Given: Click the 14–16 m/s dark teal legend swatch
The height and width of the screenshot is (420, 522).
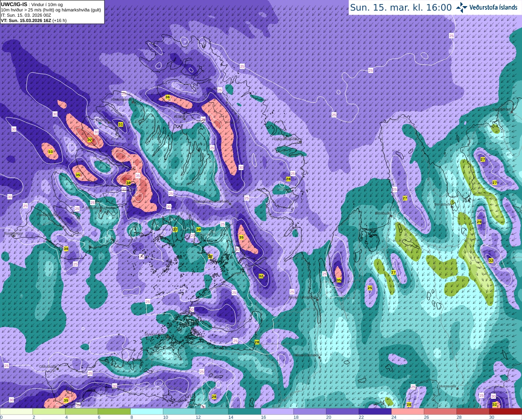Looking at the screenshot, I should click(x=245, y=411).
